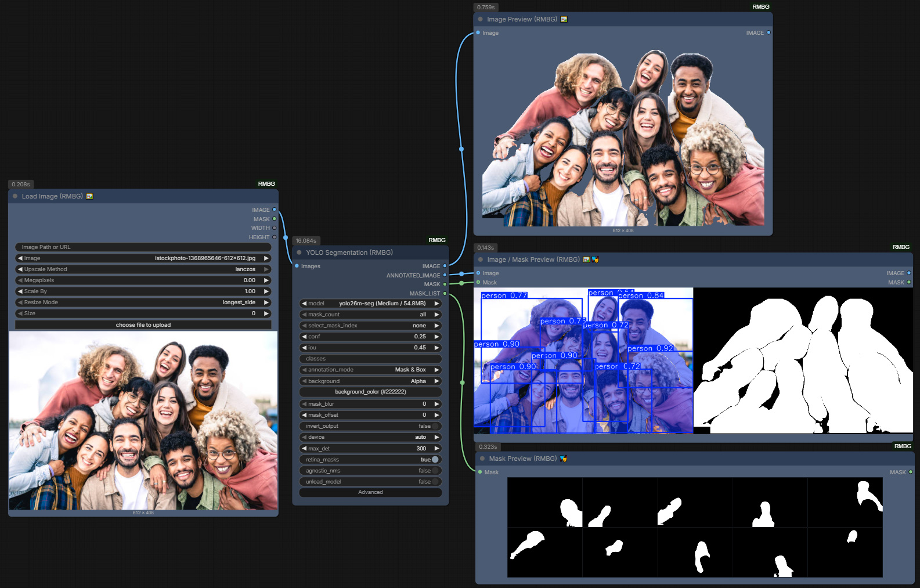Open select_mask_index dropdown set to none

[370, 326]
